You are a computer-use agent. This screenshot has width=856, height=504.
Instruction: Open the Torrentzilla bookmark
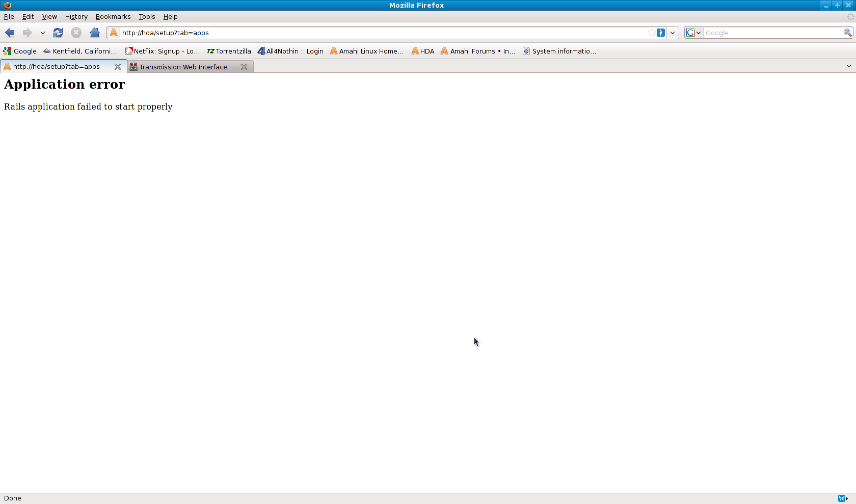pos(229,51)
